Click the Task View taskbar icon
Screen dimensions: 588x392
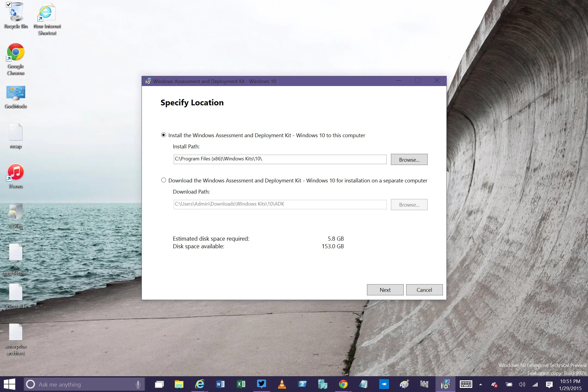pyautogui.click(x=159, y=384)
